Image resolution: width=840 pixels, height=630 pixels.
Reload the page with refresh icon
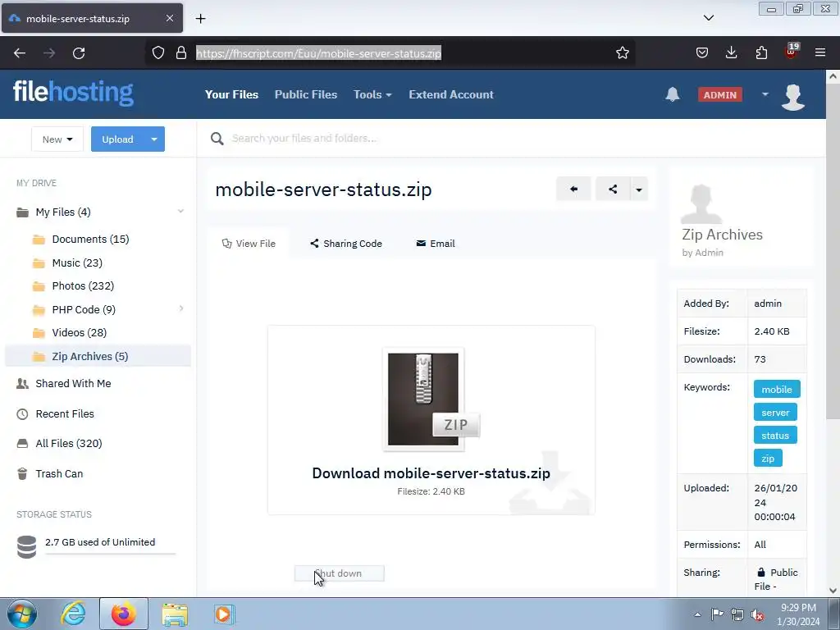[79, 53]
